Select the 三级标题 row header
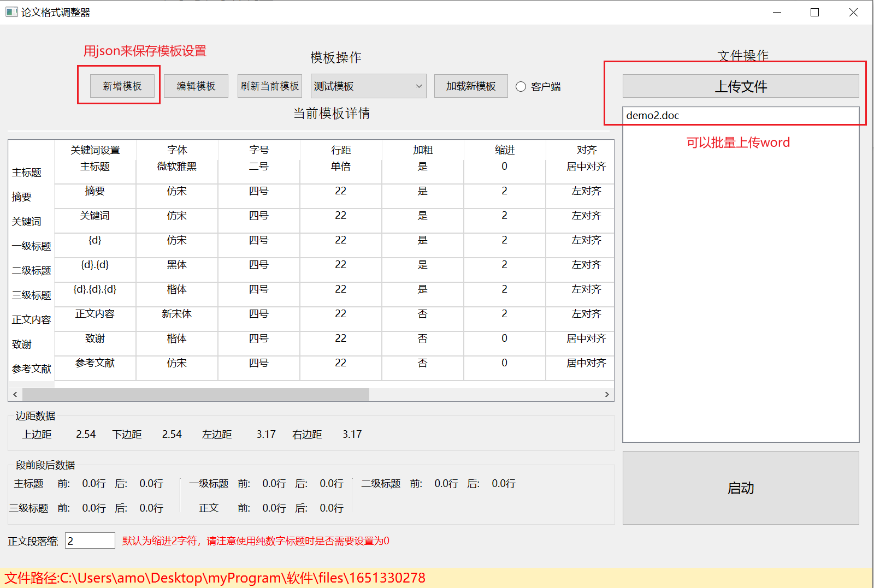The width and height of the screenshot is (874, 588). (x=31, y=295)
